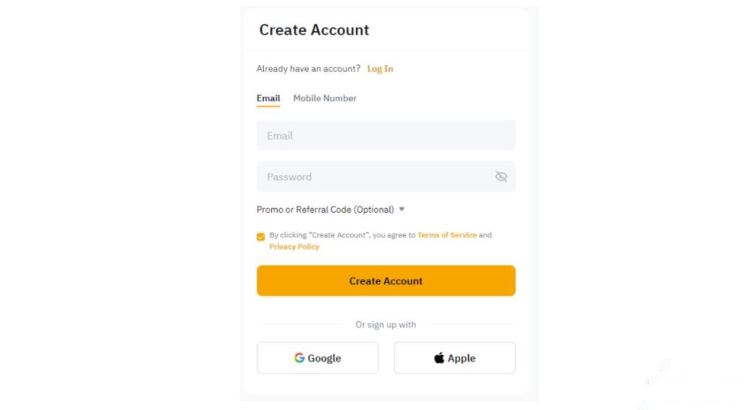Focus the Password input field
750x410 pixels.
(x=370, y=177)
